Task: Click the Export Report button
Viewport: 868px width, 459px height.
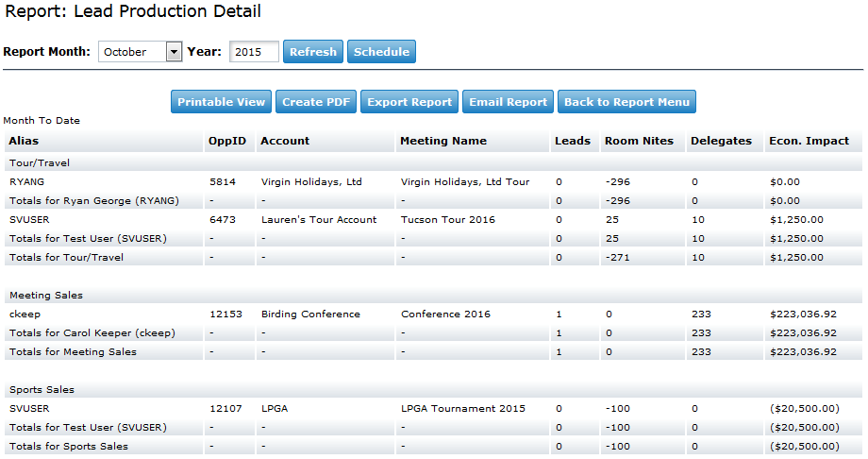Action: (409, 101)
